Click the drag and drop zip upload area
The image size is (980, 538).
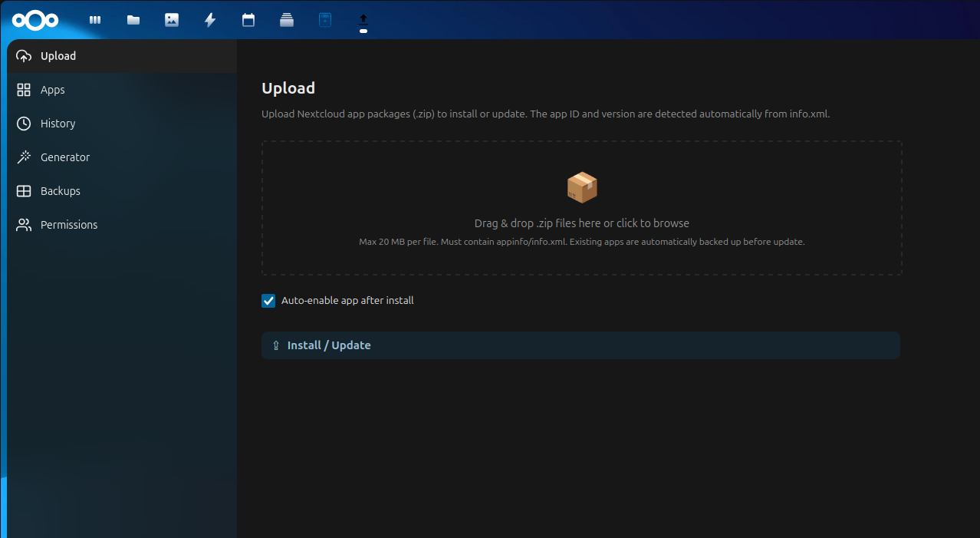(x=581, y=207)
